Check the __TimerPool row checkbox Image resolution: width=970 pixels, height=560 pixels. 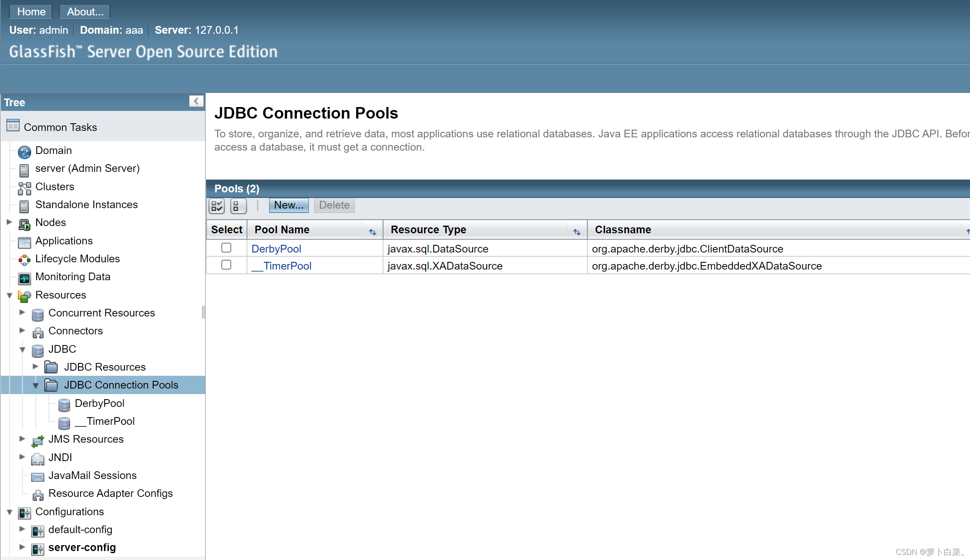[x=227, y=264]
